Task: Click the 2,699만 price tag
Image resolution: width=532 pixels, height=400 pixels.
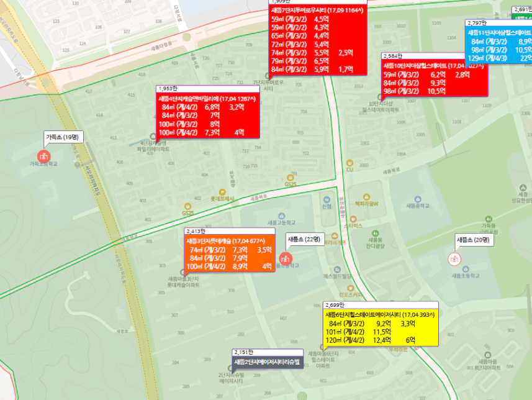Action: click(334, 306)
